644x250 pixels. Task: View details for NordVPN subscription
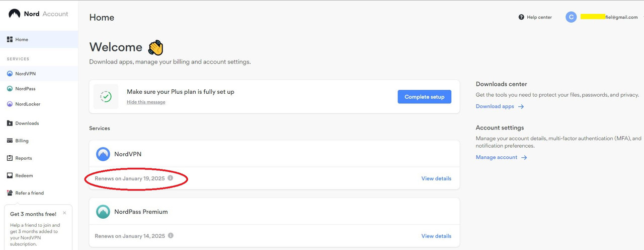(x=436, y=178)
